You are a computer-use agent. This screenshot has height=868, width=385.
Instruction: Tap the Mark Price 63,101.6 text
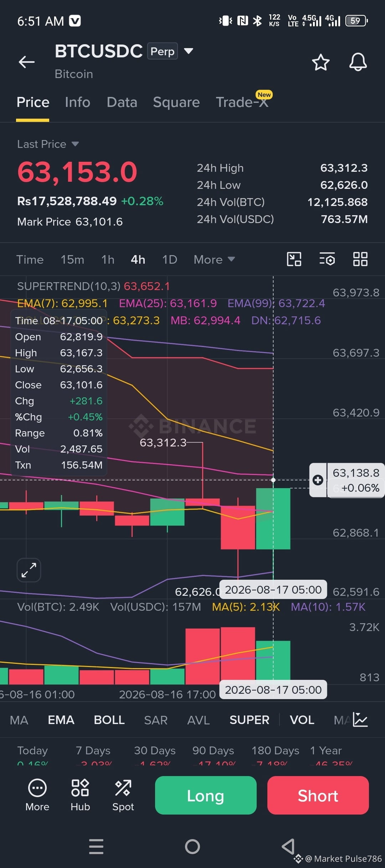coord(70,222)
